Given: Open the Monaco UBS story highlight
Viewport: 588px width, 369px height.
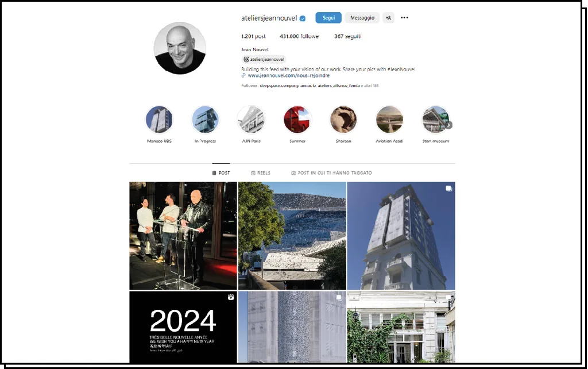Looking at the screenshot, I should [160, 120].
